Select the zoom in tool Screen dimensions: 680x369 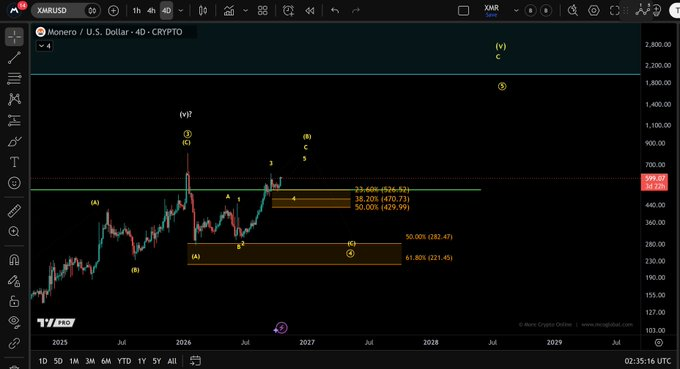(x=14, y=232)
